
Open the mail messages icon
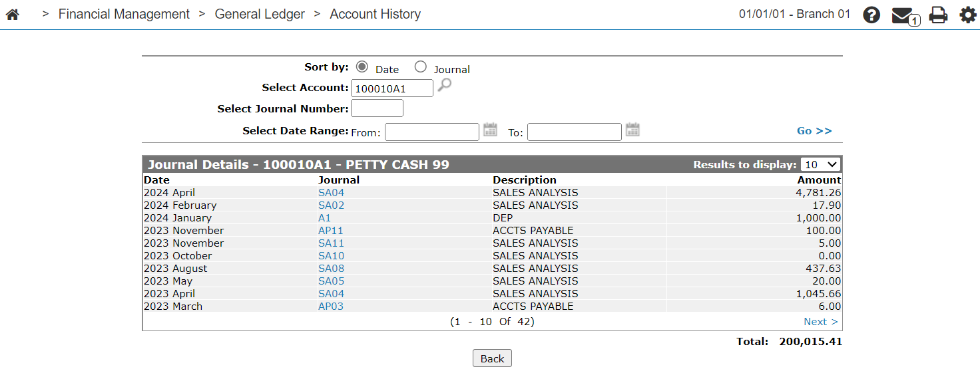tap(905, 16)
